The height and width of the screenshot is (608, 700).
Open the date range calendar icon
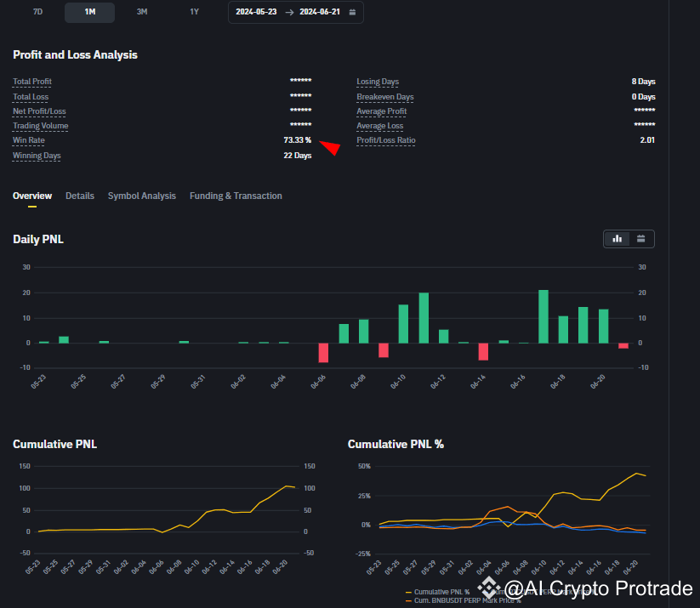[352, 12]
